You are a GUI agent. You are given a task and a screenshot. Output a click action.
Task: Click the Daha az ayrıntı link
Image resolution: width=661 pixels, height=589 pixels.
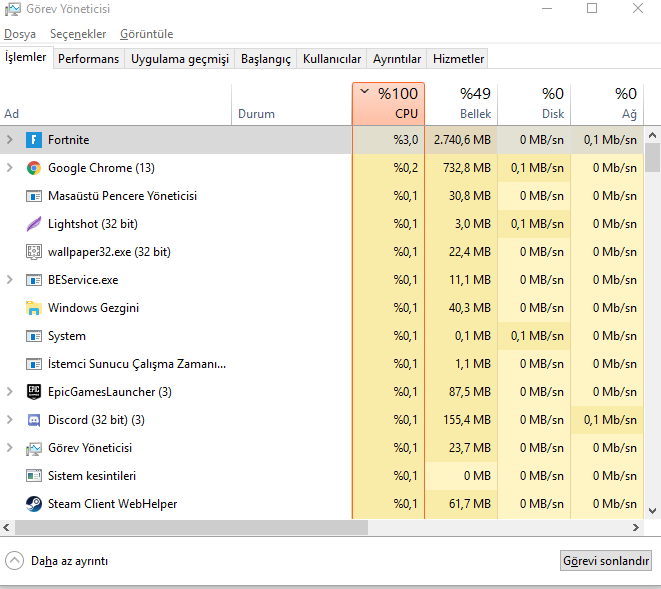[70, 561]
